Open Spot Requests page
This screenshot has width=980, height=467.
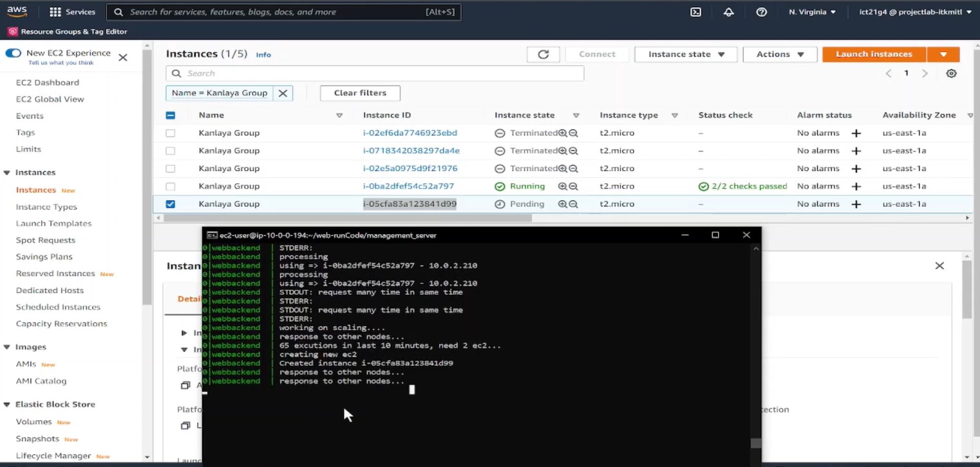point(46,240)
